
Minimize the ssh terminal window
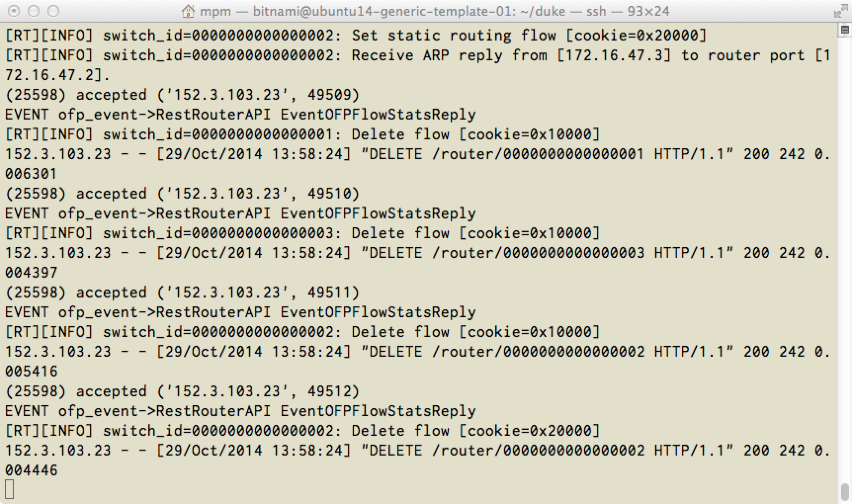[x=34, y=11]
